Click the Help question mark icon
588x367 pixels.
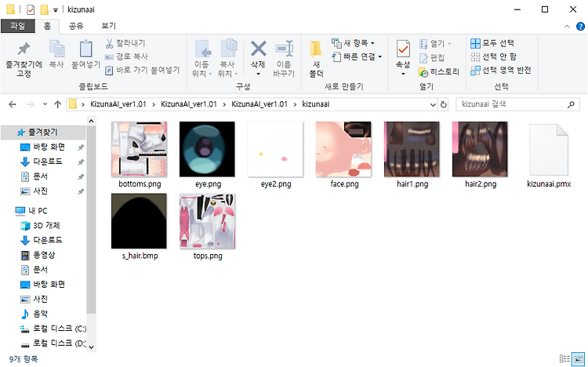point(580,26)
